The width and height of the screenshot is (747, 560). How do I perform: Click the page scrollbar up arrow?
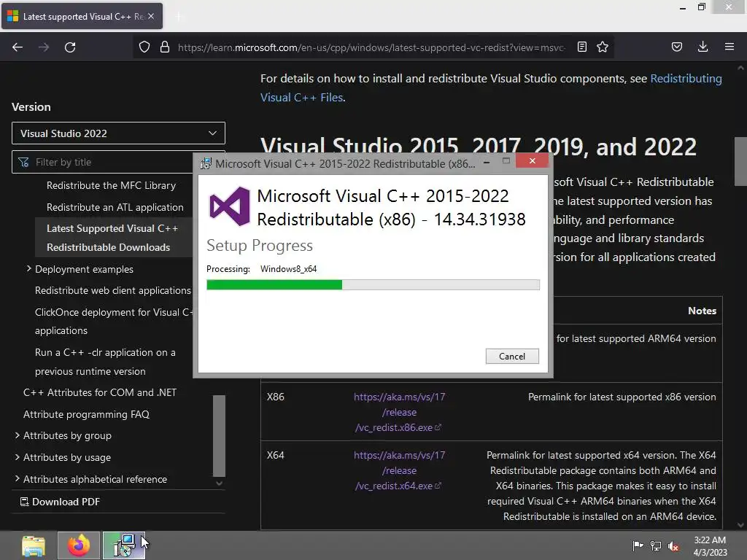[740, 68]
